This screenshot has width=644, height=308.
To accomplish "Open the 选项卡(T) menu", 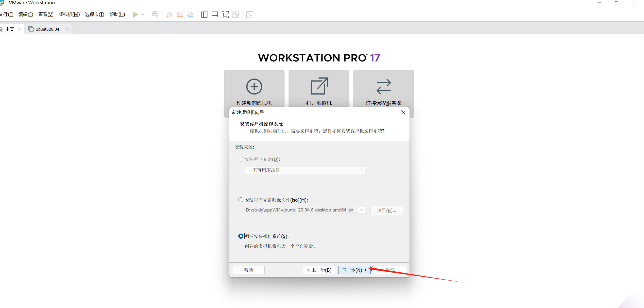I will click(x=94, y=14).
